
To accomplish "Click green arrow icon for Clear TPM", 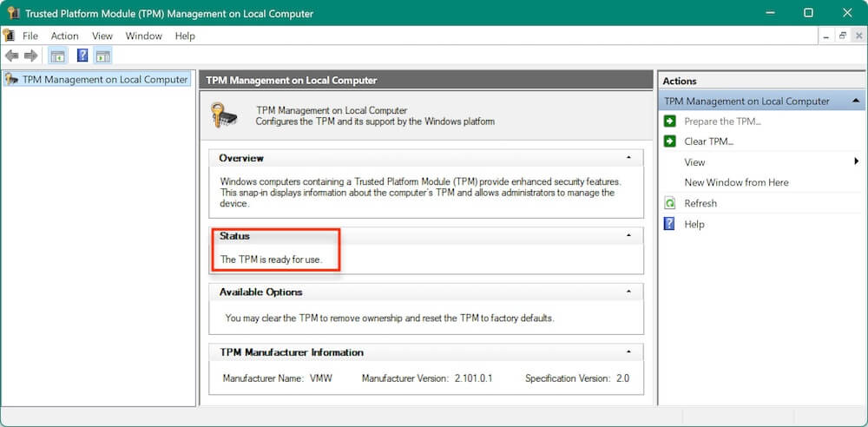I will (x=670, y=141).
